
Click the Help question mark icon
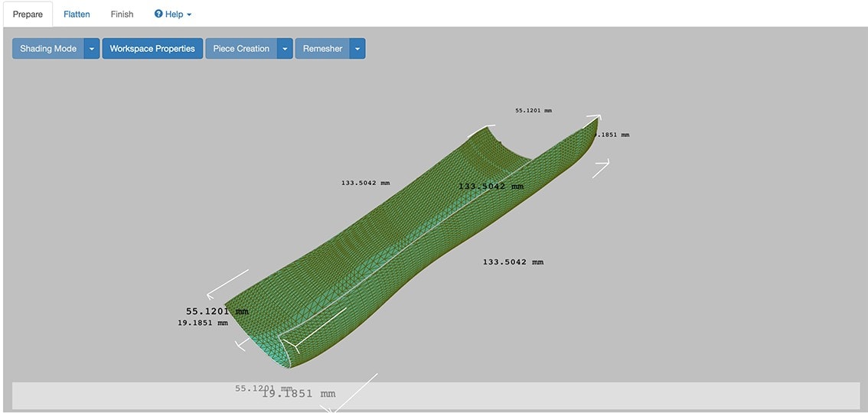(158, 14)
